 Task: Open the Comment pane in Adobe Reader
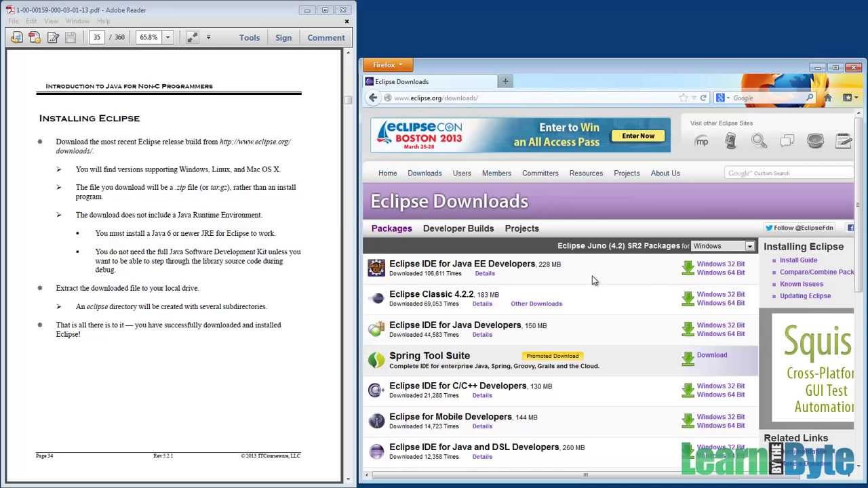326,37
